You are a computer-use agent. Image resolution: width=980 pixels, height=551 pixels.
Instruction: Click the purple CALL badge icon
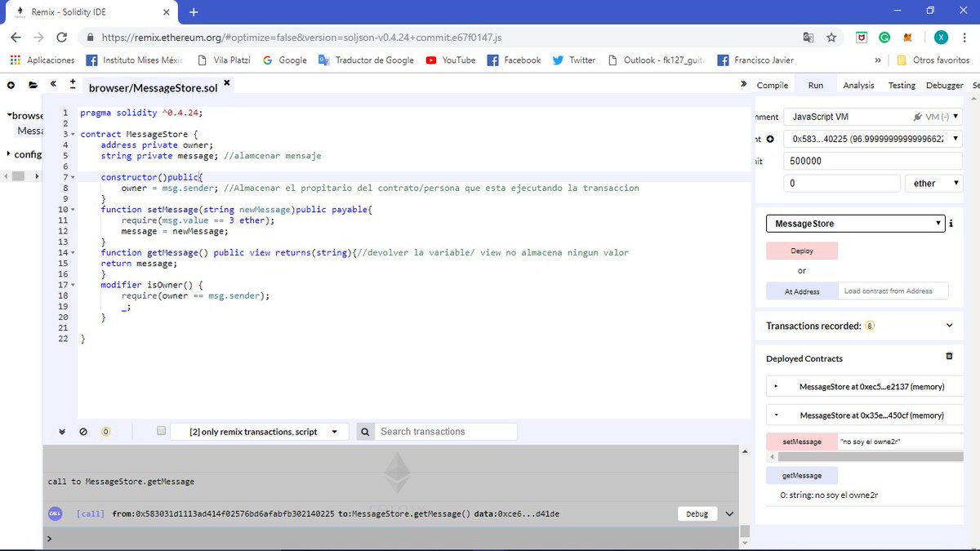[x=55, y=513]
